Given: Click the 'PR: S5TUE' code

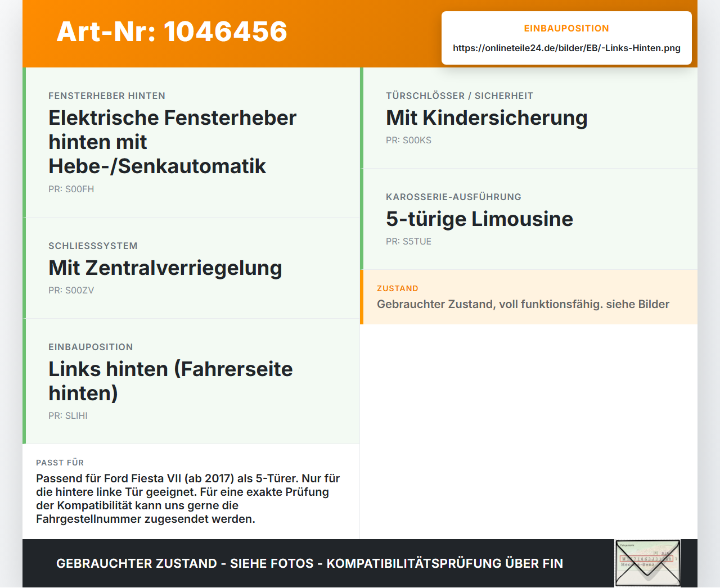Looking at the screenshot, I should point(408,242).
